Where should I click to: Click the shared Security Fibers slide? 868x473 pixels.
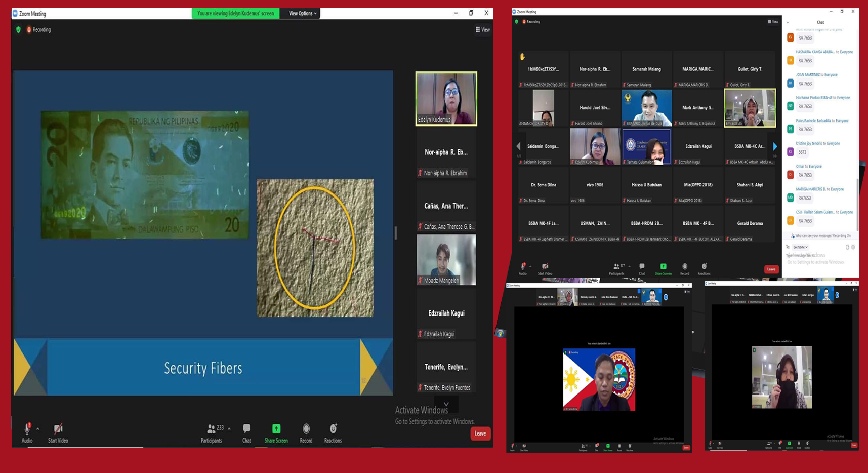click(x=203, y=233)
